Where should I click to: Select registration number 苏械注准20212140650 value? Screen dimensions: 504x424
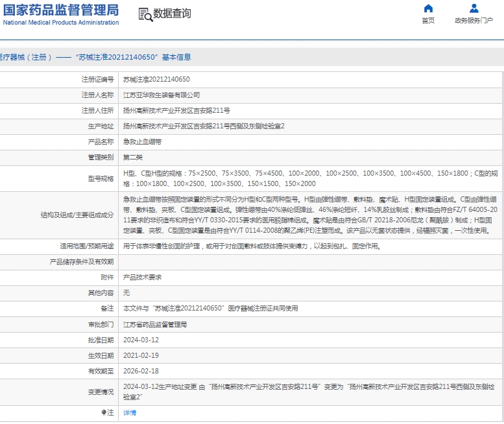click(x=156, y=79)
